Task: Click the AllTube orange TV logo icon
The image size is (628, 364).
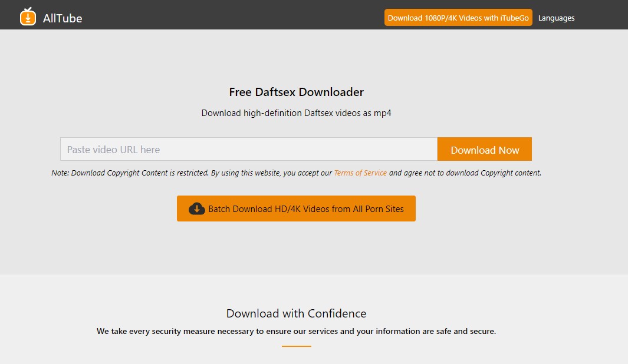Action: coord(28,16)
